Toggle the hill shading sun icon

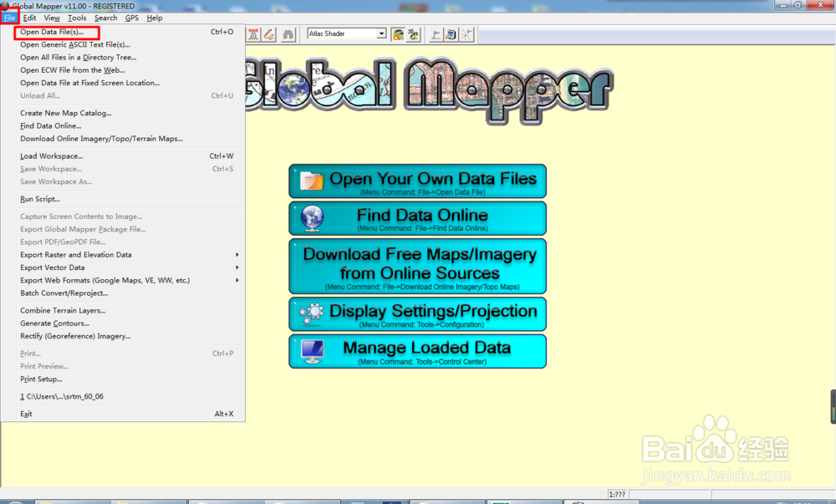pos(398,34)
